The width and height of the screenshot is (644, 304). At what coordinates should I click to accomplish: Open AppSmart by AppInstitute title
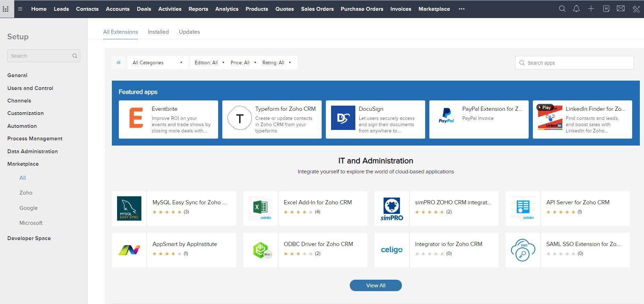point(184,244)
